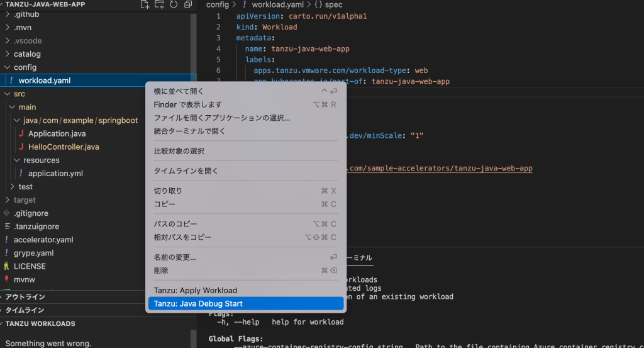Choose Tanzu: Java Debug Start from context menu

[x=198, y=304]
